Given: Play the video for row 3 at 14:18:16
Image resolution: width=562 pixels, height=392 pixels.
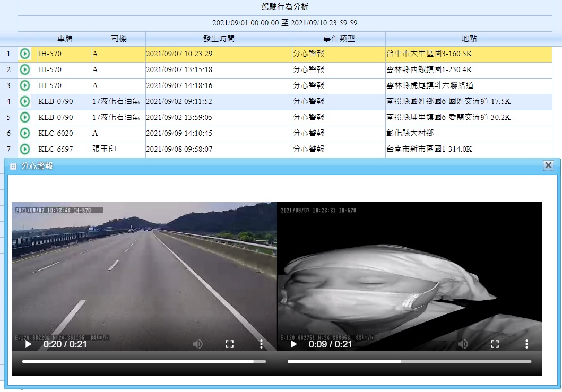Looking at the screenshot, I should pyautogui.click(x=25, y=85).
